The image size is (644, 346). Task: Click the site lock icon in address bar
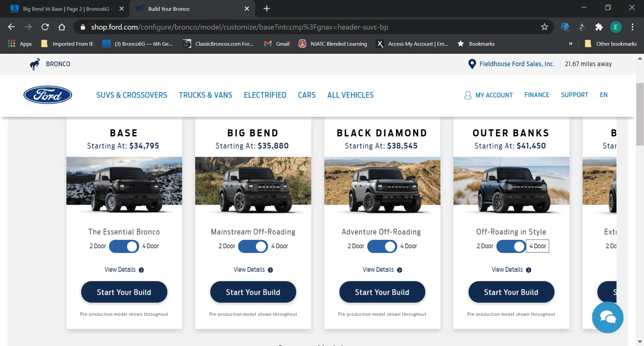(83, 27)
